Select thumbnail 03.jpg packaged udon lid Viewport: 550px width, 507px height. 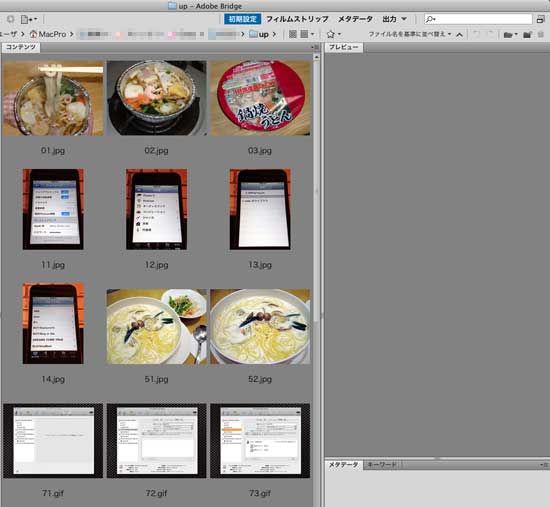pyautogui.click(x=260, y=98)
